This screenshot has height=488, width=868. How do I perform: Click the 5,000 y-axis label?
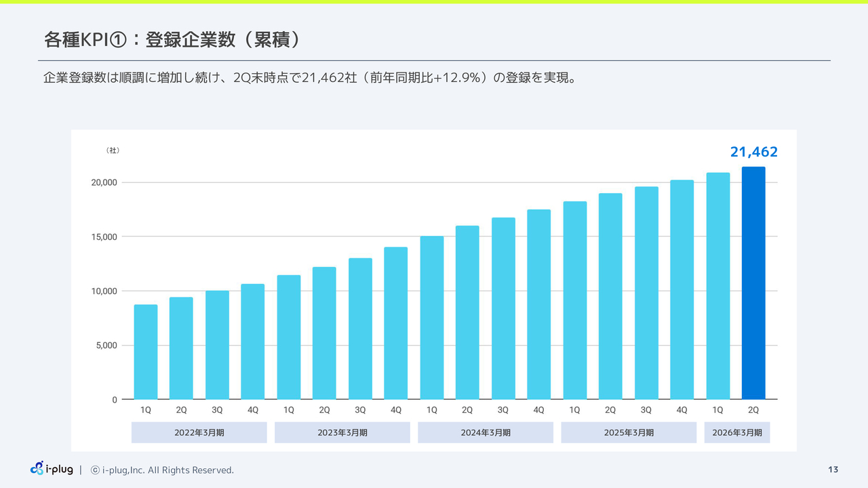click(x=106, y=346)
